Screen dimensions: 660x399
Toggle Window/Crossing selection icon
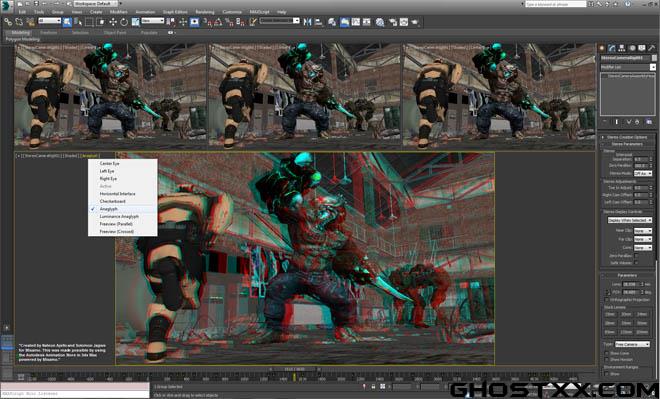coord(101,22)
